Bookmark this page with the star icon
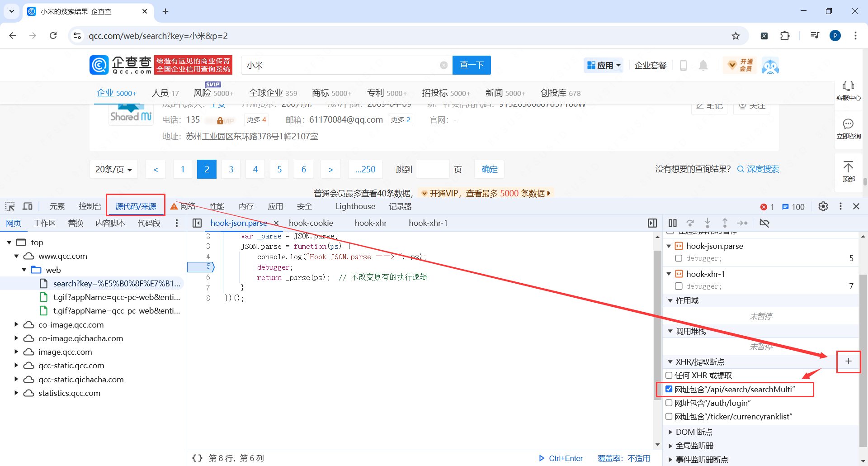The width and height of the screenshot is (868, 466). click(x=736, y=36)
